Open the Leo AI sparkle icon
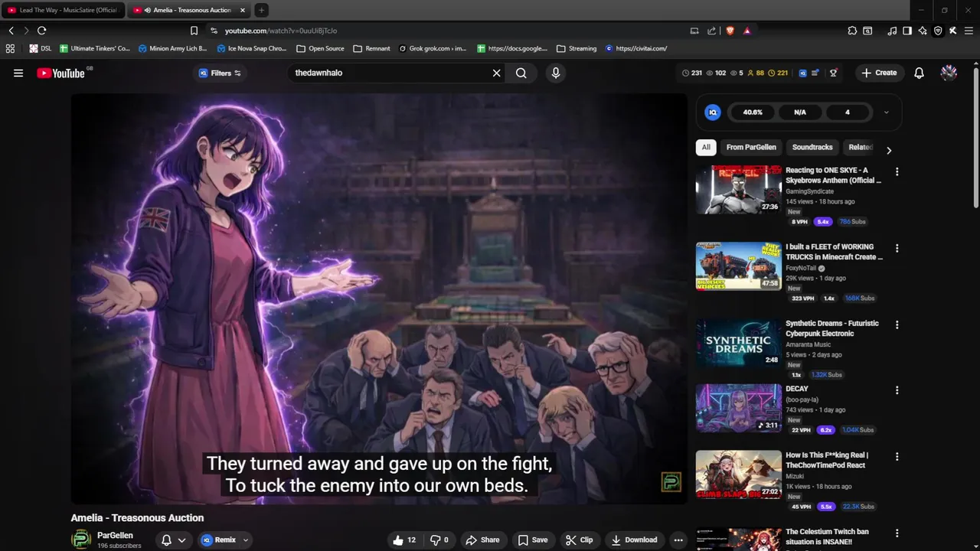Viewport: 980px width, 551px height. tap(923, 31)
